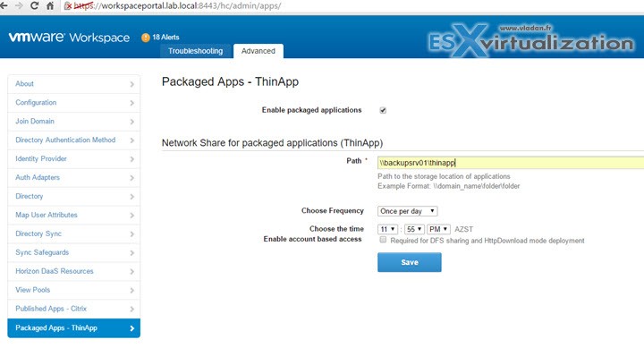This screenshot has height=348, width=644.
Task: Click the chevron in the Packaged Apps - ThinApp row
Action: (x=131, y=328)
